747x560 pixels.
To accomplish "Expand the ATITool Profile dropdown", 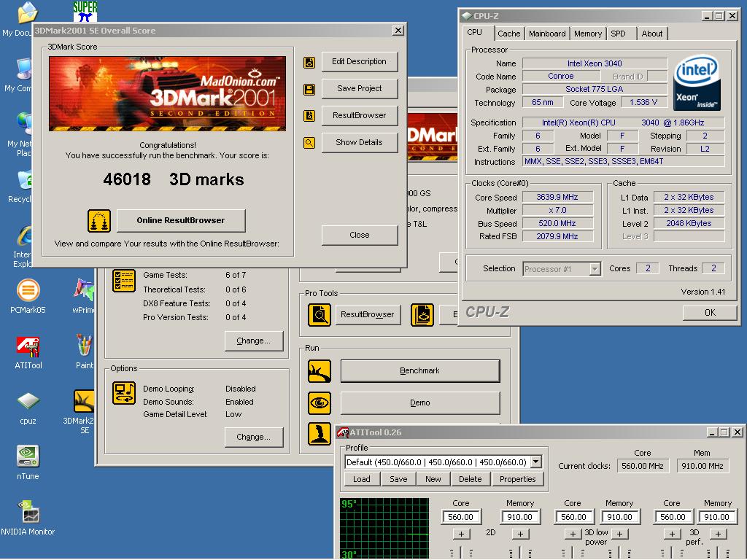I will (x=536, y=462).
